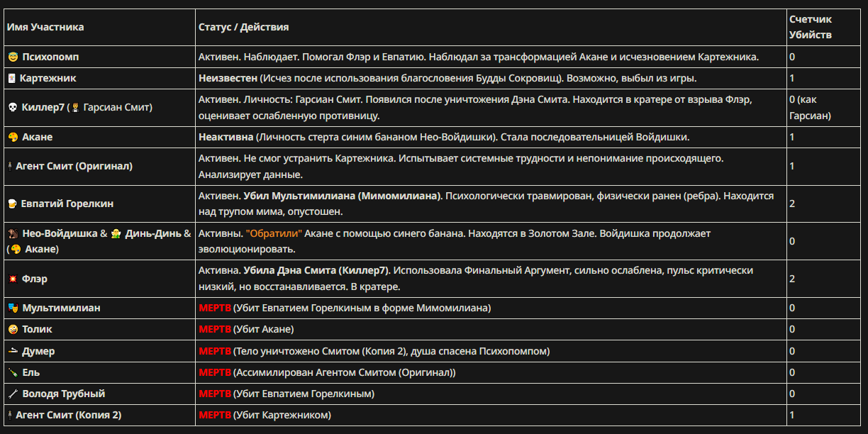Click red 'МЕРТВ' in the Думер row
Viewport: 868px width, 434px height.
(x=215, y=351)
